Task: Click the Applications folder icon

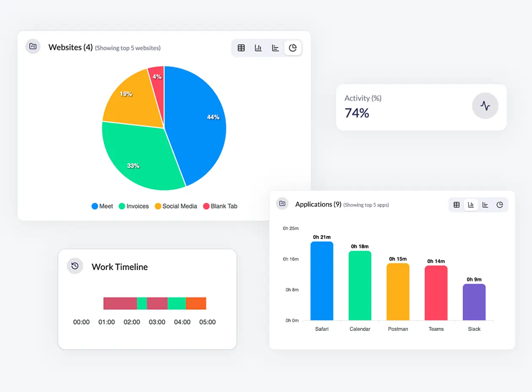Action: click(282, 203)
